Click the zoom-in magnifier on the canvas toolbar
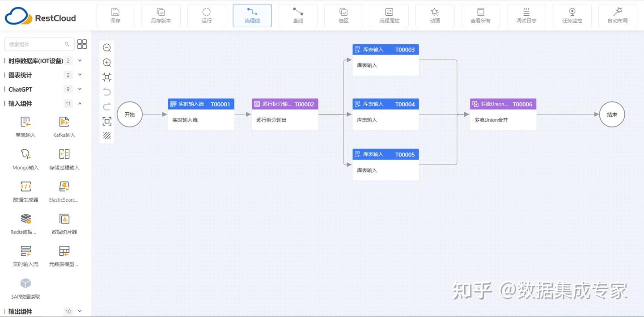The width and height of the screenshot is (644, 317). point(106,63)
